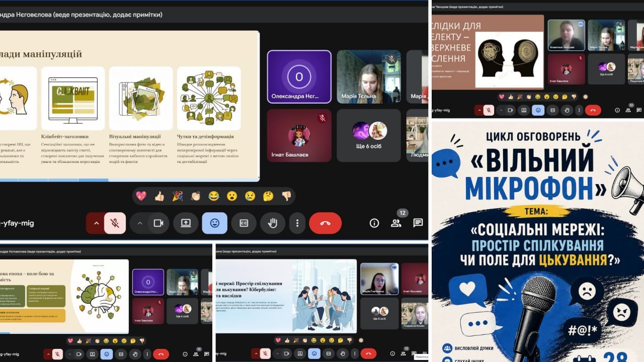Open audio settings arrow in the two-heads slide call

click(x=479, y=110)
